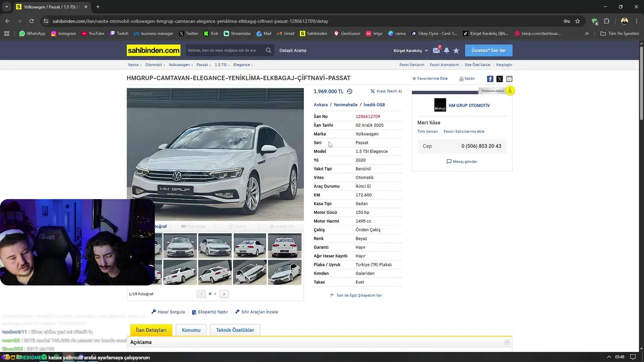Bookmark this page with star icon
644x362 pixels.
[x=578, y=21]
